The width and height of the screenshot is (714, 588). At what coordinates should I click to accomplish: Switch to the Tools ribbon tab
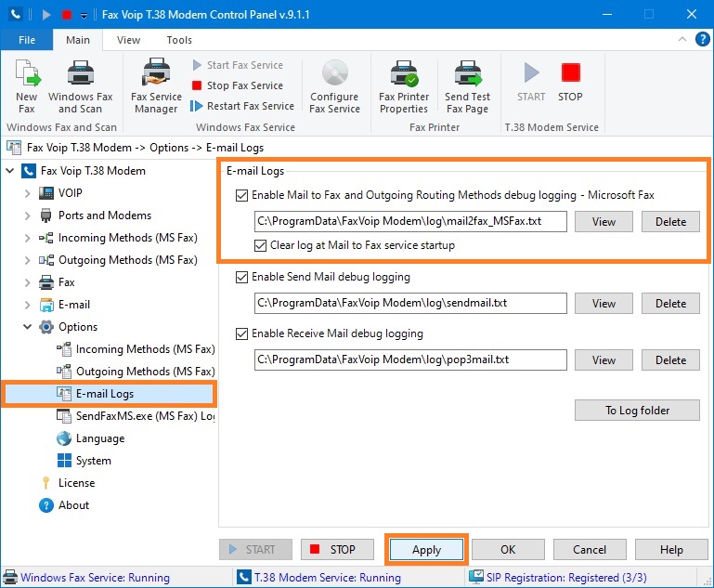click(179, 40)
